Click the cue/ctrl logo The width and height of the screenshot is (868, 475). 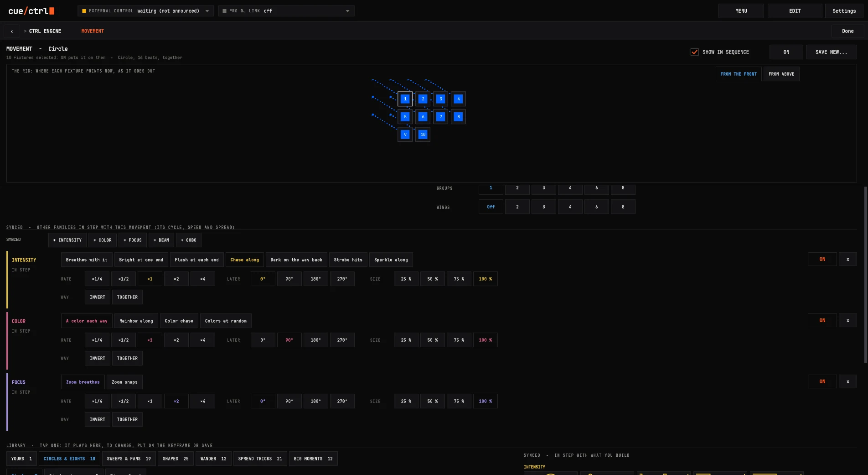31,11
